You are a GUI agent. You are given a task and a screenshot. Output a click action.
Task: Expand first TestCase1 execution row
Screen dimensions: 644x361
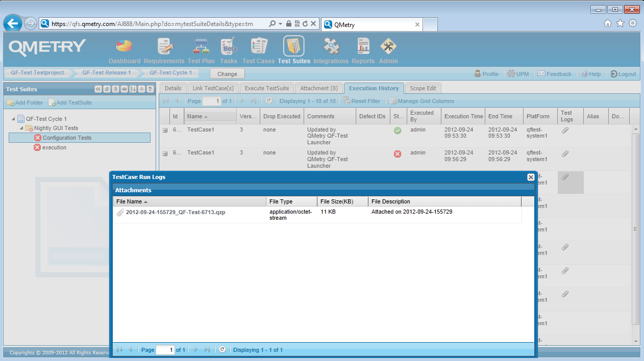[x=165, y=131]
